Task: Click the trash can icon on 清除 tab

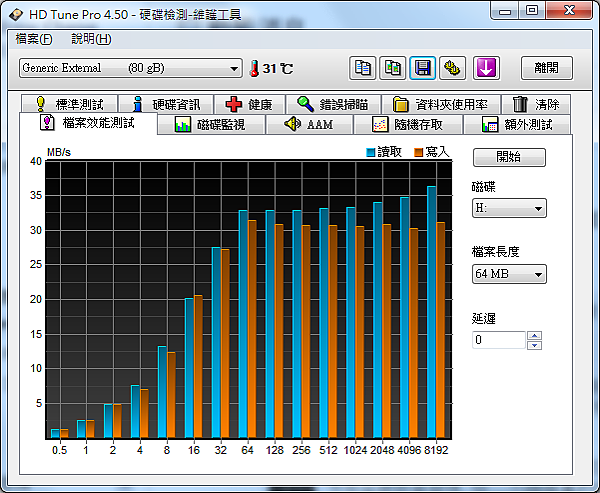Action: click(520, 104)
